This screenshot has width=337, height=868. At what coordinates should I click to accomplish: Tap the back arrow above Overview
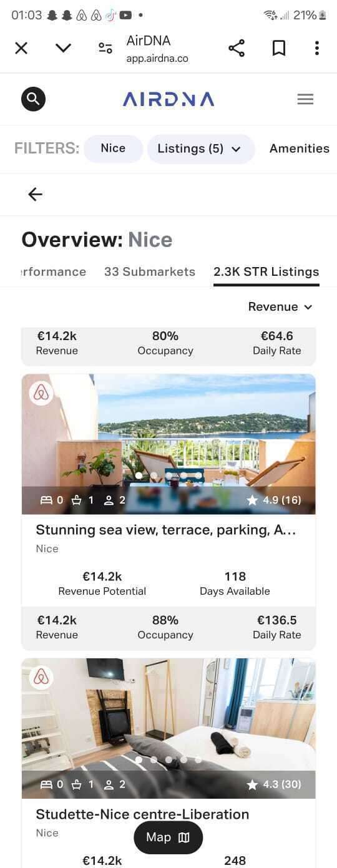tap(36, 195)
